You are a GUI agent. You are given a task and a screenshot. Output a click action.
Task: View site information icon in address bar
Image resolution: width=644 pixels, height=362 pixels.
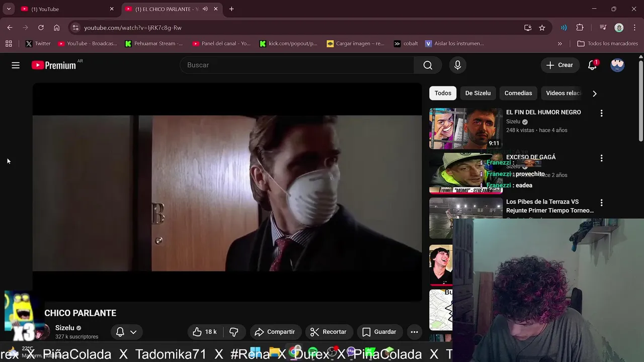coord(75,28)
